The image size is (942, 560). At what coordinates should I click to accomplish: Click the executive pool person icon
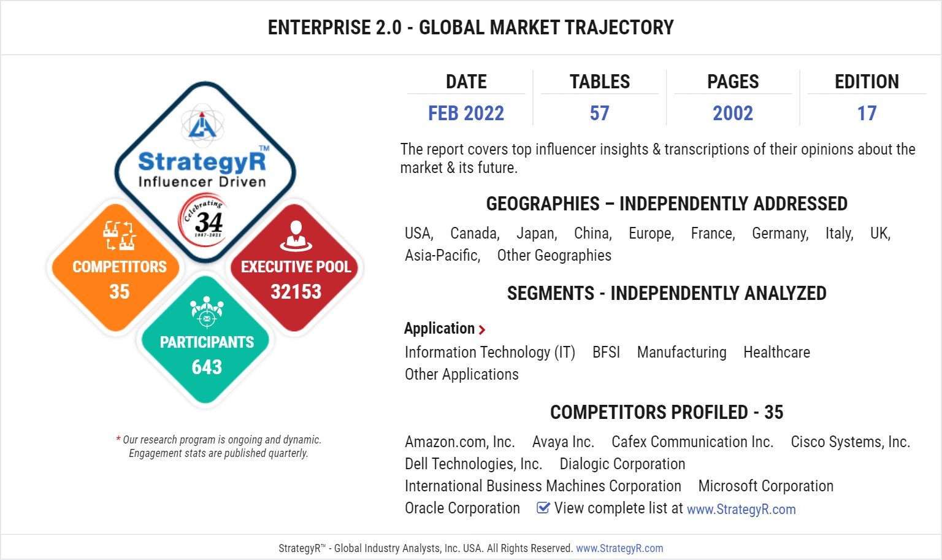pos(296,236)
